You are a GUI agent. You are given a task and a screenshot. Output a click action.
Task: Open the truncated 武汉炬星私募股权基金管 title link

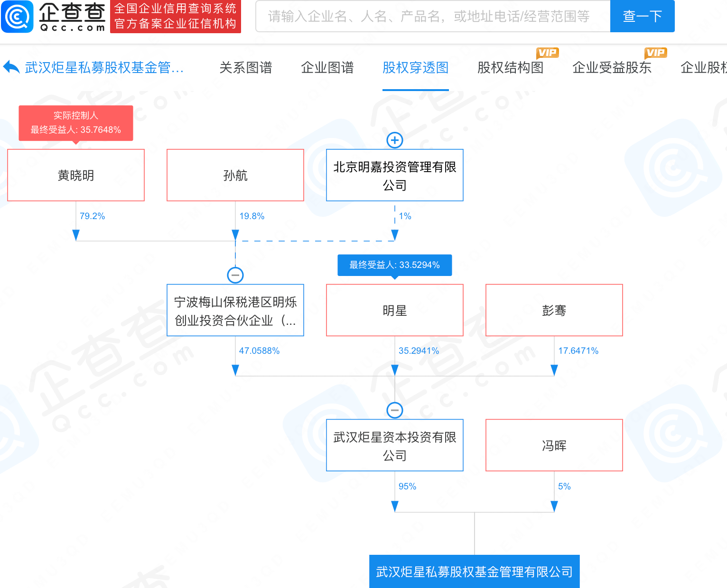[104, 68]
